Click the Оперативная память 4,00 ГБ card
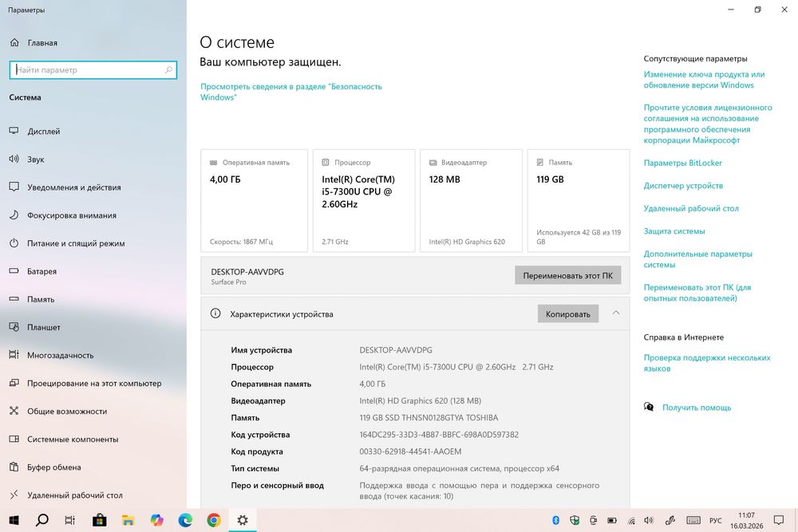This screenshot has height=532, width=798. pyautogui.click(x=255, y=201)
